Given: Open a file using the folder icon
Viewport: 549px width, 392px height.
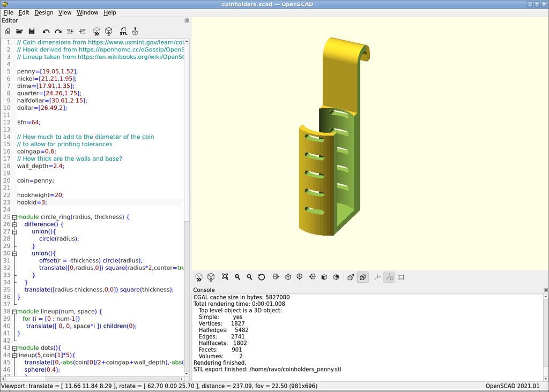Looking at the screenshot, I should coord(20,32).
